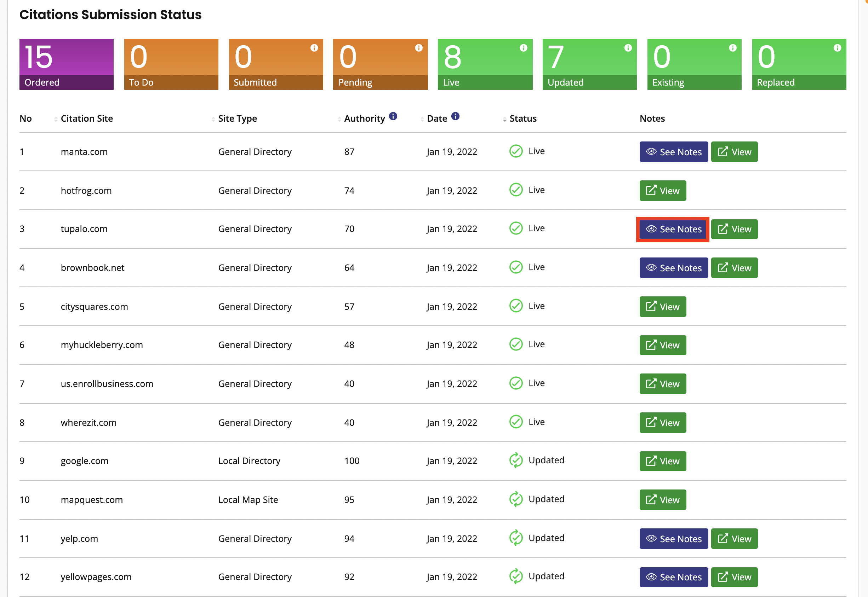Click info icon on Replaced tile
The width and height of the screenshot is (868, 597).
837,48
